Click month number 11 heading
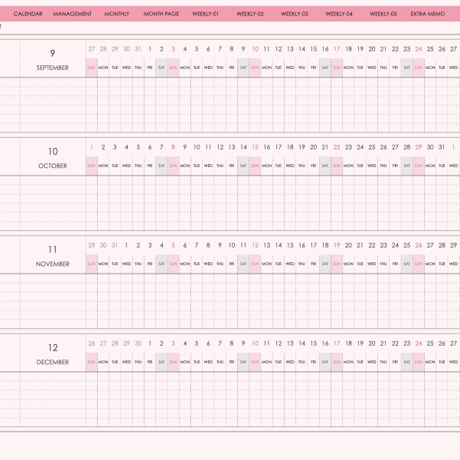 click(53, 249)
